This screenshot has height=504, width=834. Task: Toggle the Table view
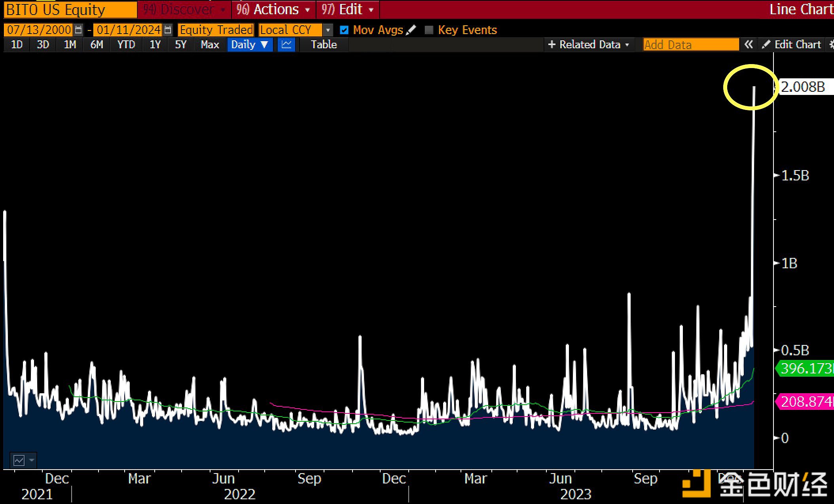[x=324, y=45]
